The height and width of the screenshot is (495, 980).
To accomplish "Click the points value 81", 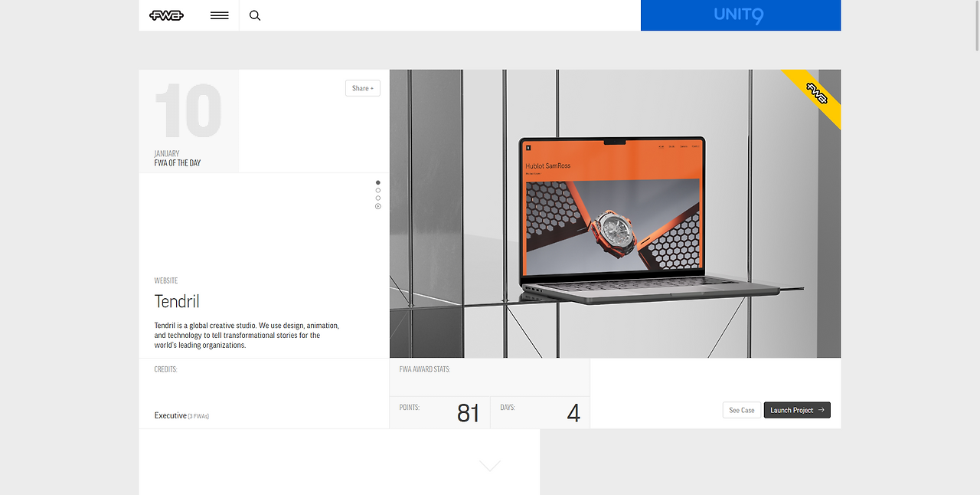I will (x=468, y=414).
